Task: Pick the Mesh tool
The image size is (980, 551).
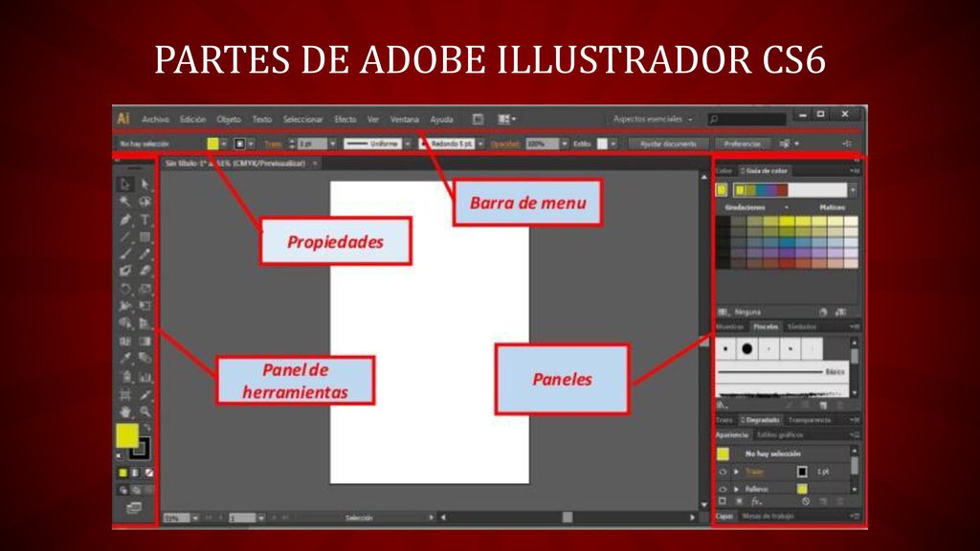Action: (125, 342)
